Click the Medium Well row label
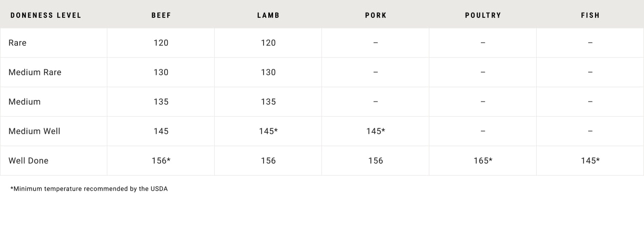 [x=34, y=131]
